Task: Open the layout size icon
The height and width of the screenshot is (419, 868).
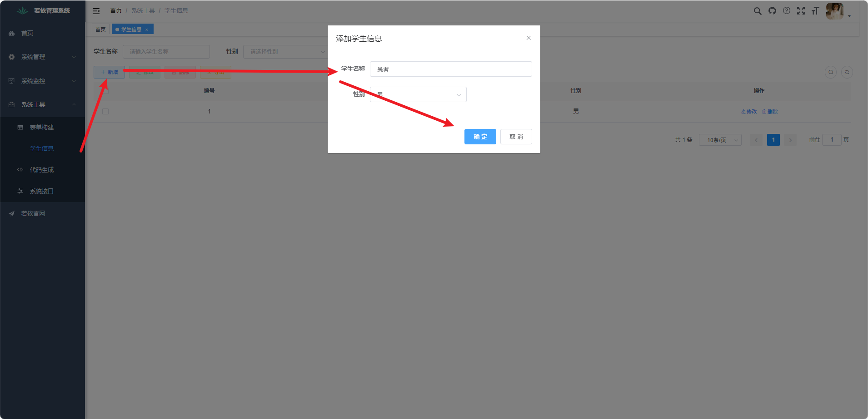Action: 815,11
